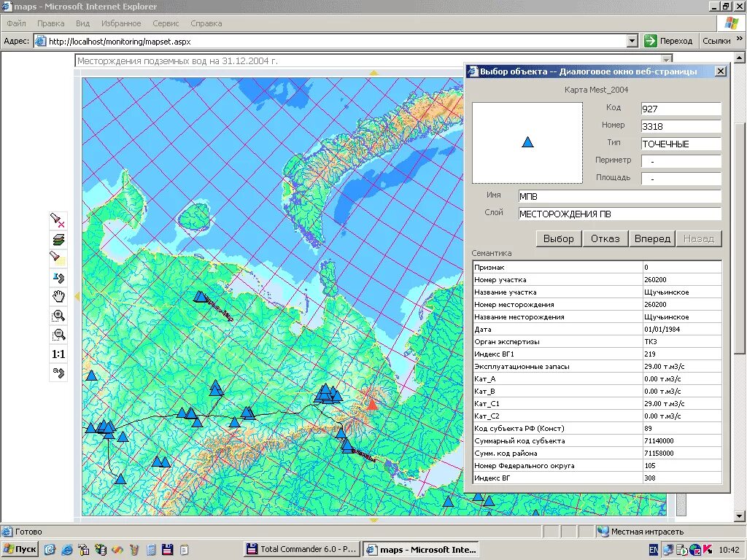Image resolution: width=747 pixels, height=560 pixels.
Task: Open the Вид menu
Action: pyautogui.click(x=82, y=23)
